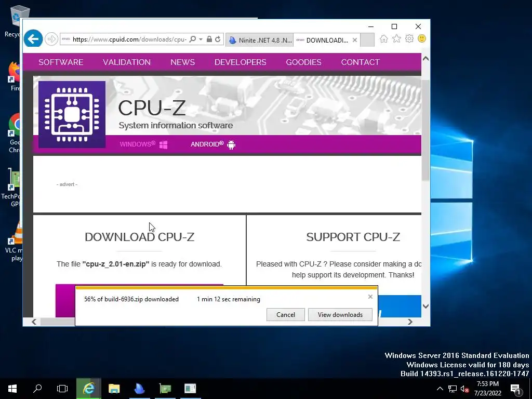Click the "cpu-z_2.01-en.zip" file name text
Viewport: 532px width, 399px height.
(x=116, y=264)
